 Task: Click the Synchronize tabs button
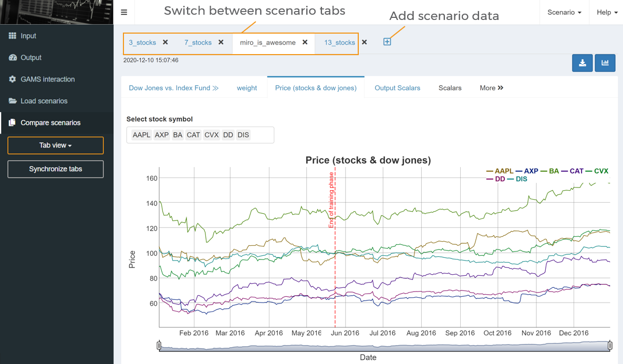56,169
